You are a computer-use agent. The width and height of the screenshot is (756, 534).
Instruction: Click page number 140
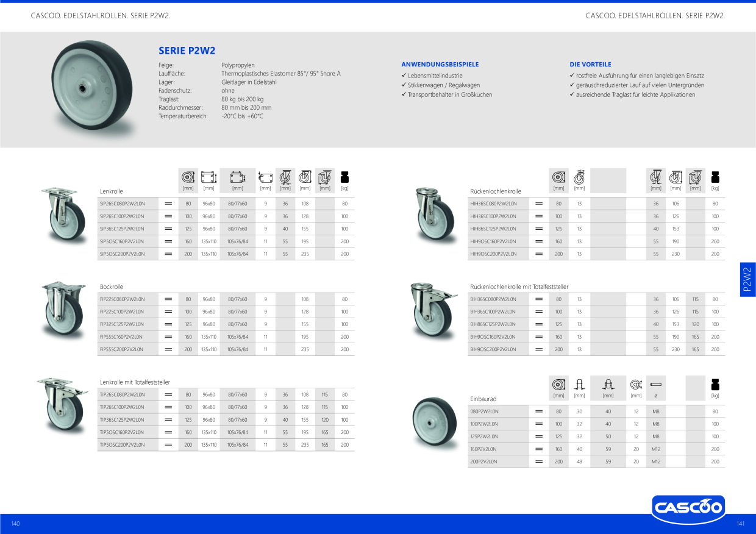tap(16, 524)
